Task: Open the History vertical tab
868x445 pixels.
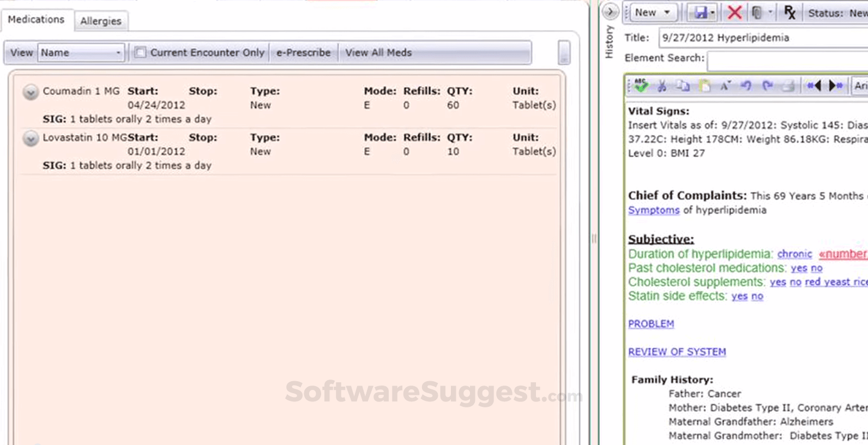Action: click(x=610, y=43)
